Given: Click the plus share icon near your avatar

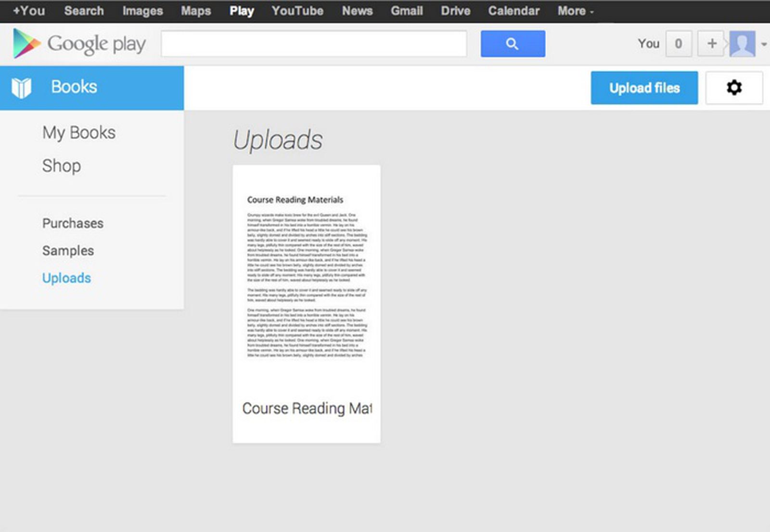Looking at the screenshot, I should coord(711,43).
